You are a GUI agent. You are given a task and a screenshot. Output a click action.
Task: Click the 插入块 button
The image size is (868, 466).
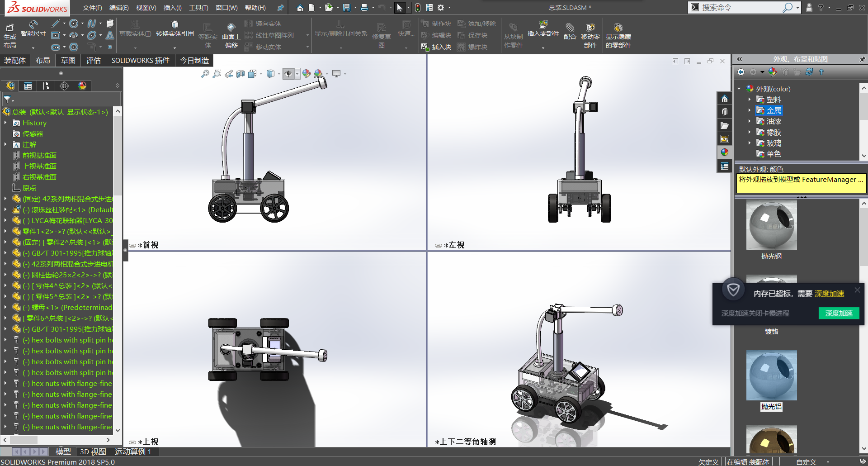coord(436,47)
